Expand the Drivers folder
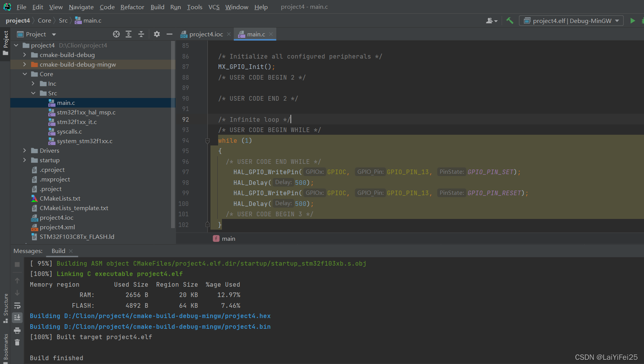This screenshot has height=364, width=644. coord(24,151)
